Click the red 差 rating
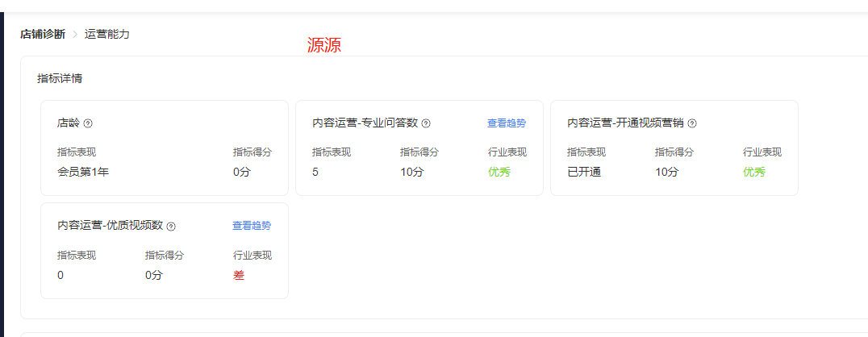 point(239,275)
